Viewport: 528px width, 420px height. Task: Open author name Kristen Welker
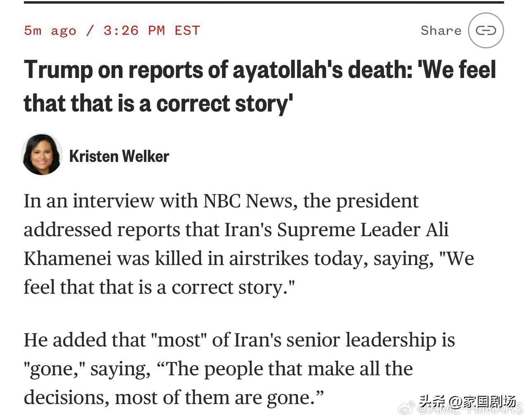[119, 156]
